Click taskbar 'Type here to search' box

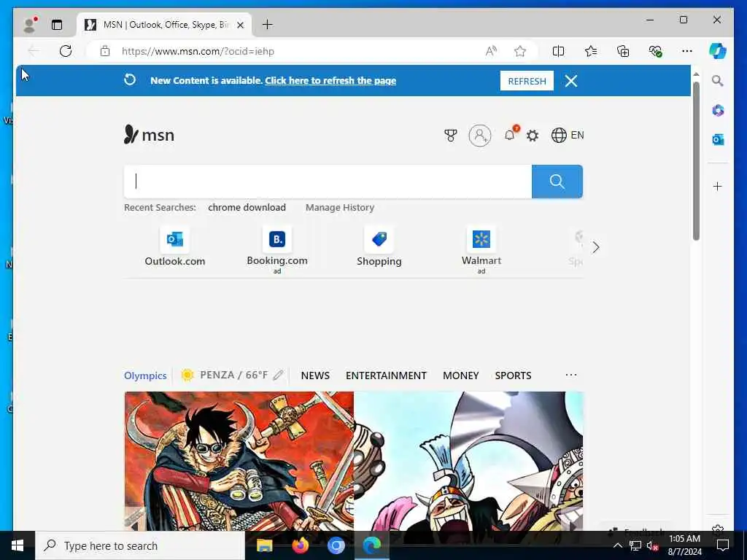click(140, 545)
